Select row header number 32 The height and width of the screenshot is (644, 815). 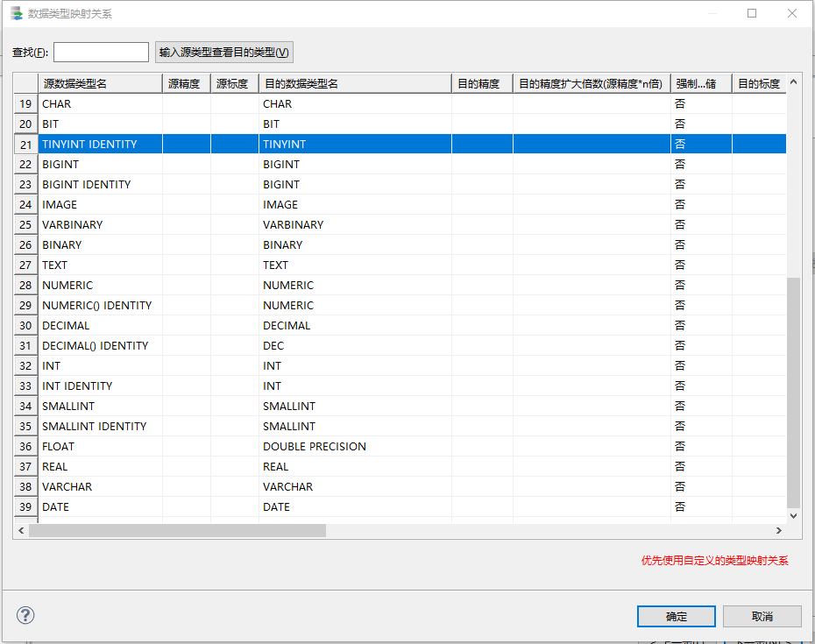26,366
